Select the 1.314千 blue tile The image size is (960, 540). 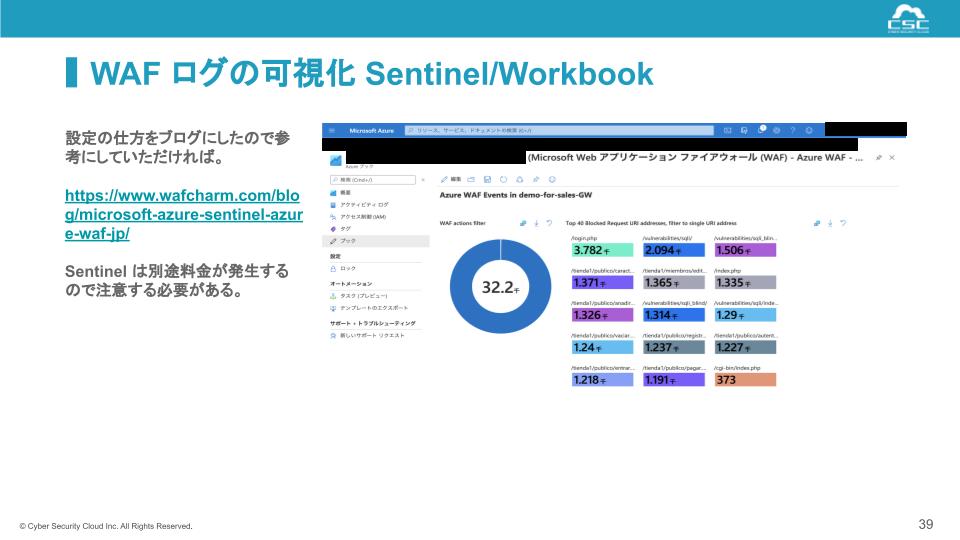673,315
